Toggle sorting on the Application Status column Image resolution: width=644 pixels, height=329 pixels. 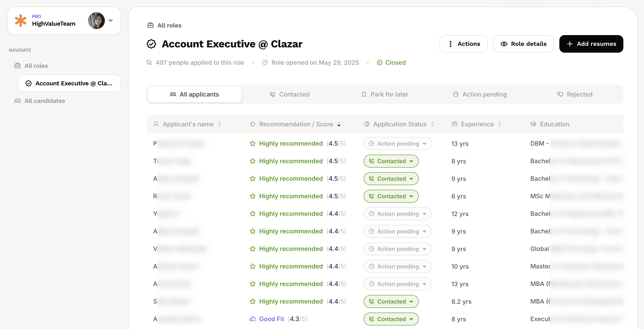(433, 124)
